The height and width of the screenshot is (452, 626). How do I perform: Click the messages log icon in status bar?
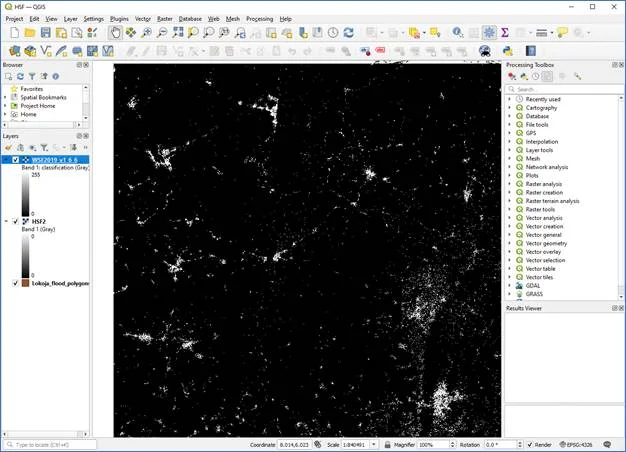(x=607, y=444)
